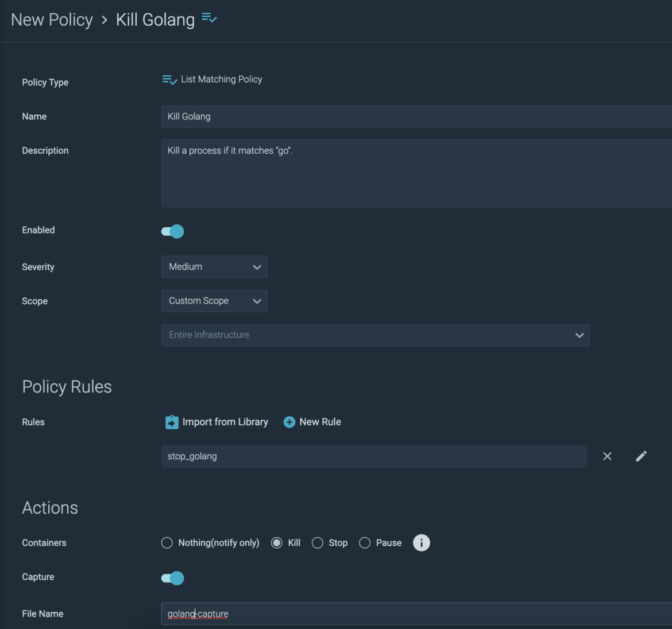
Task: Click the File Name input golang-capture
Action: coord(416,614)
